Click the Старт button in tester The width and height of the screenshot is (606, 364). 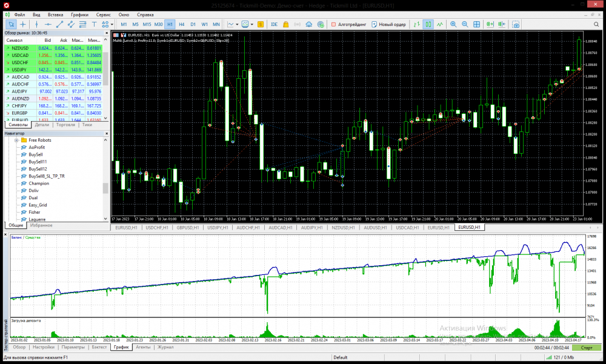586,348
